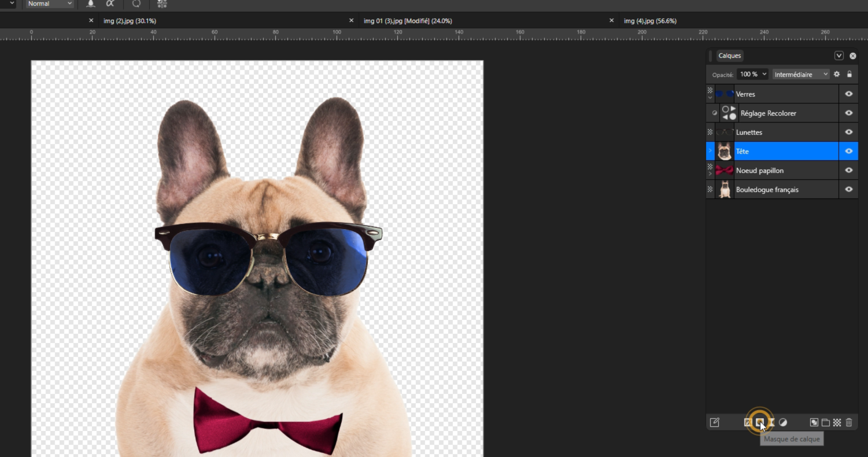The height and width of the screenshot is (457, 868).
Task: Add an adjustment layer via half-circle icon
Action: tap(783, 422)
